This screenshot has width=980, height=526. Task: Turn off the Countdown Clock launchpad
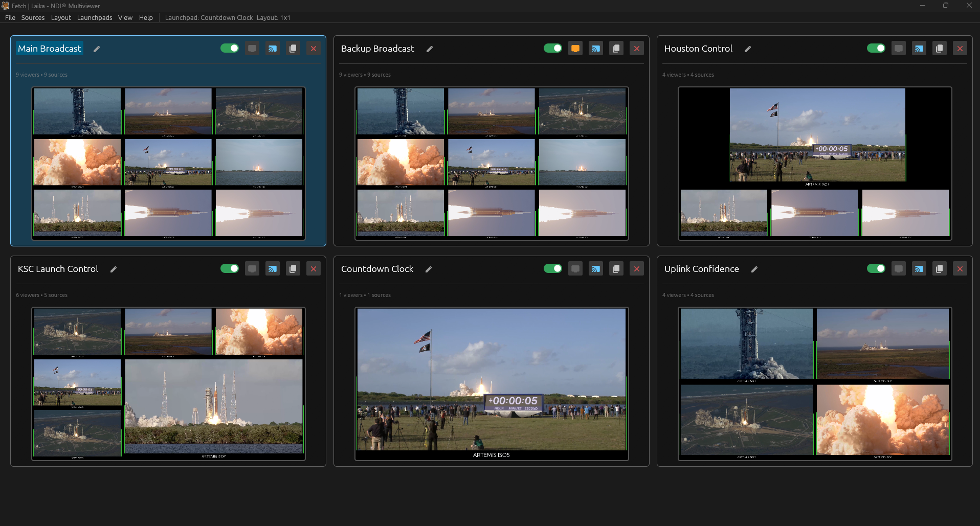click(x=553, y=268)
